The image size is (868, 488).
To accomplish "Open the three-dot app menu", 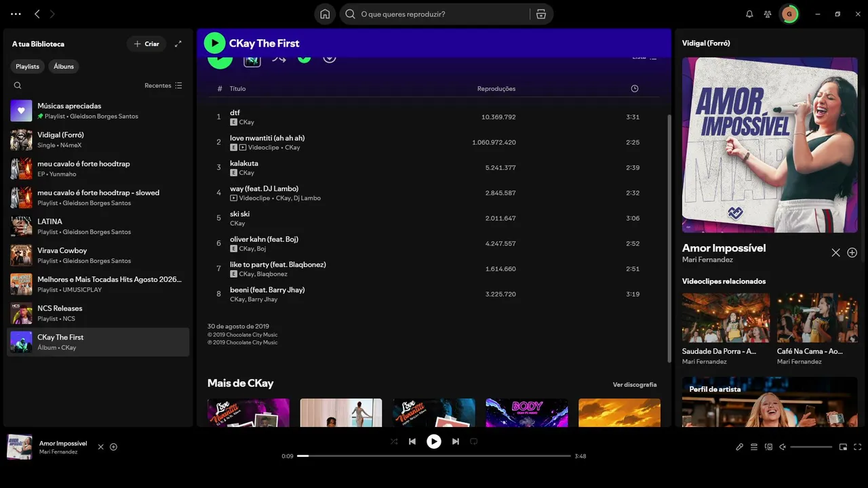I will 16,14.
